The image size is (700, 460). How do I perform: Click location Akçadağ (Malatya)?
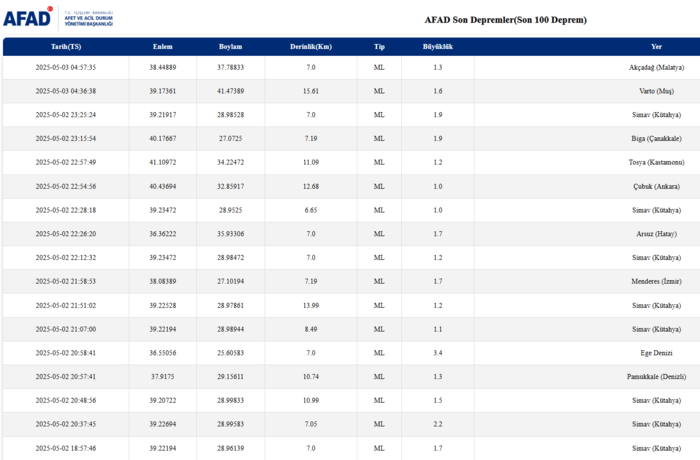click(656, 67)
